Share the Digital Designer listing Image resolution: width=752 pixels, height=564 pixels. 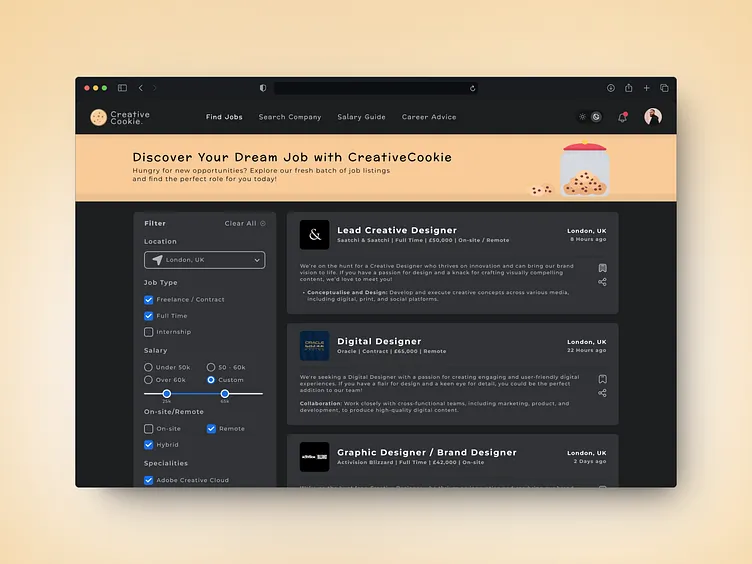(602, 393)
